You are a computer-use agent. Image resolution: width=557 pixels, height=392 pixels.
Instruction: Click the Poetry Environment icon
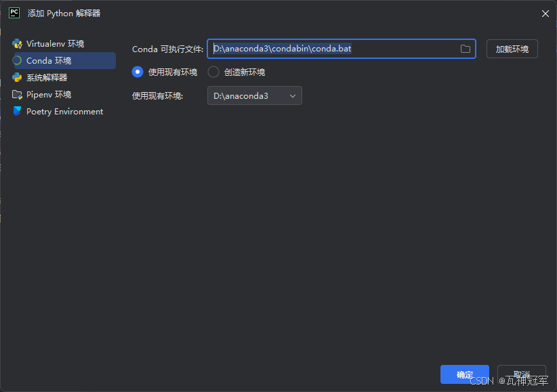coord(17,111)
